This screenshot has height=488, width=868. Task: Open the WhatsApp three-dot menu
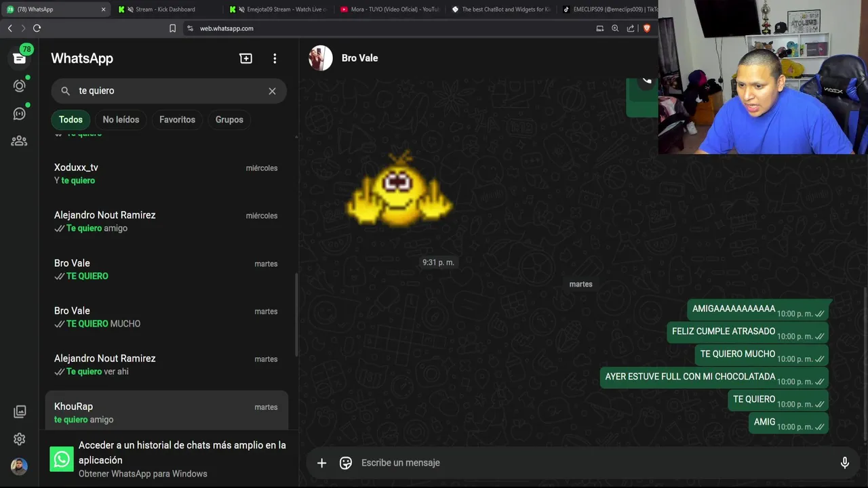click(x=275, y=58)
